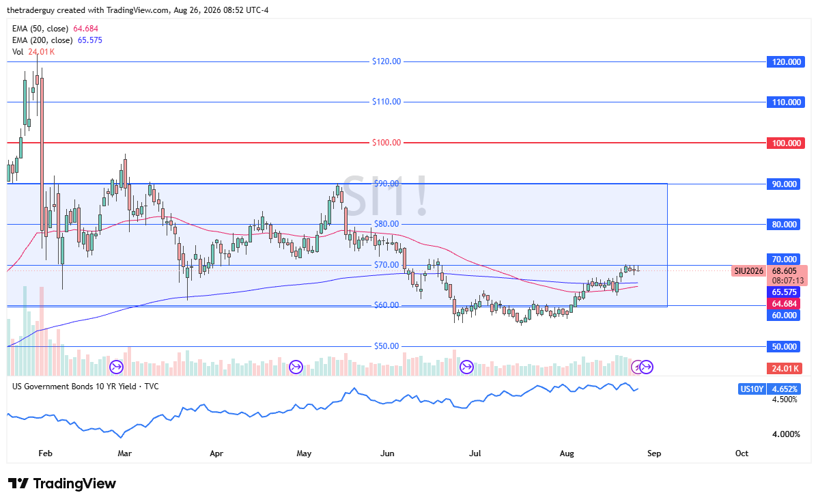Click the 50.000 price axis label
The width and height of the screenshot is (818, 504).
[783, 346]
